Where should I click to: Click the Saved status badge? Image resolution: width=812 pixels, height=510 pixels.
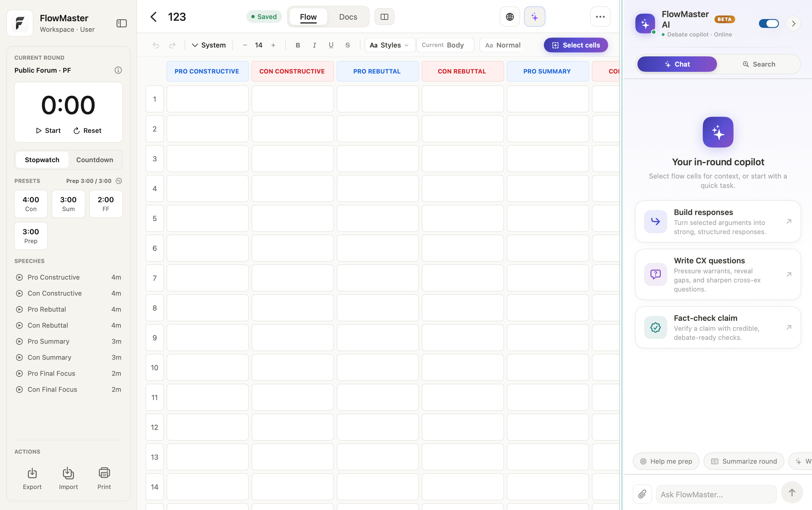[264, 17]
